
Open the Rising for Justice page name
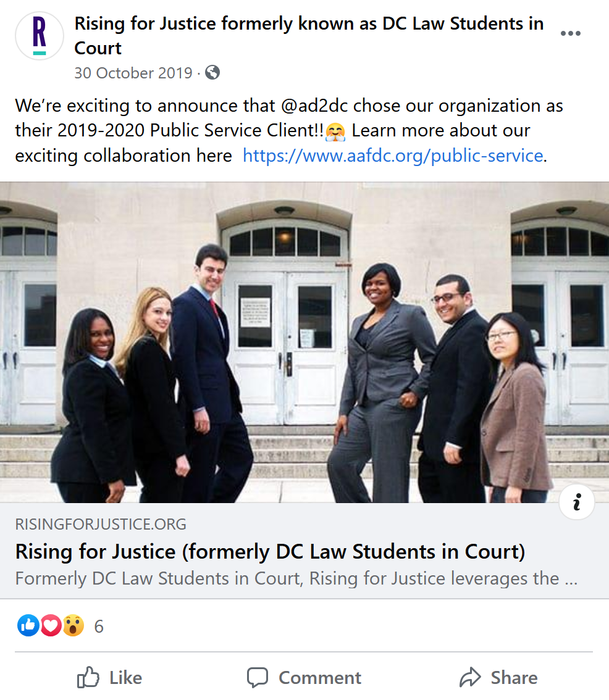(x=309, y=36)
